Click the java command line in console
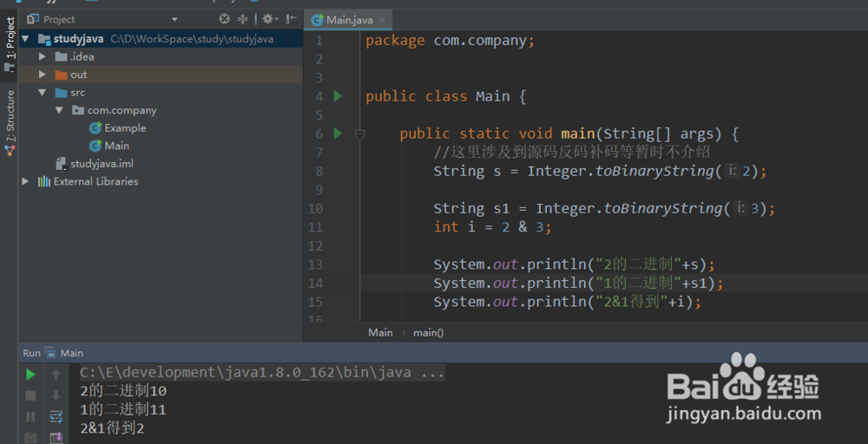 262,373
